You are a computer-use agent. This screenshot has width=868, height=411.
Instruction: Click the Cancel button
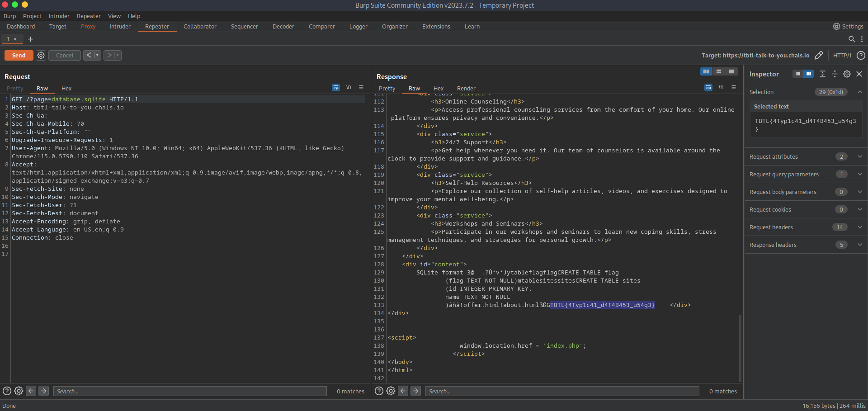coord(65,55)
